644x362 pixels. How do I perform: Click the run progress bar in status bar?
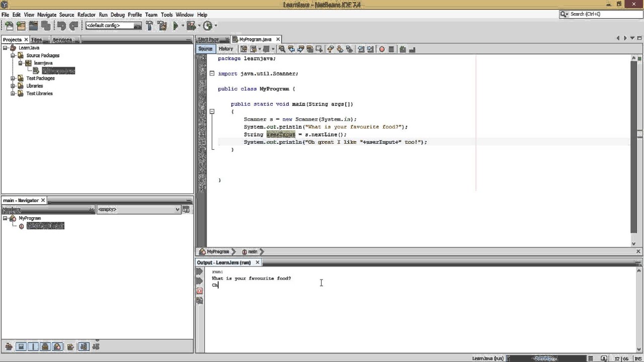[545, 358]
